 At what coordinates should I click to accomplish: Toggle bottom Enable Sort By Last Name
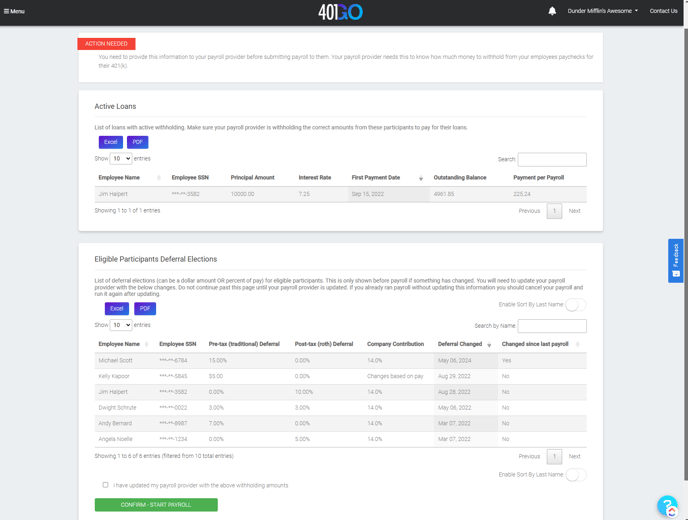pyautogui.click(x=575, y=475)
